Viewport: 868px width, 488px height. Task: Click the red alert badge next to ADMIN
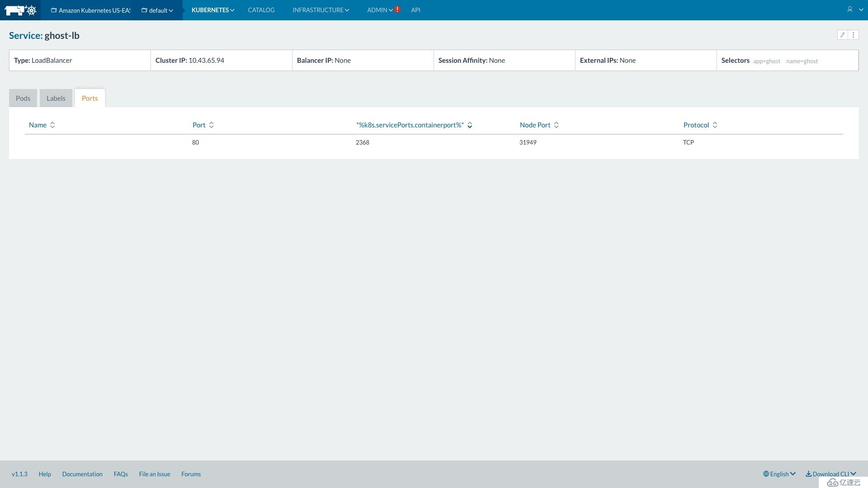tap(397, 9)
